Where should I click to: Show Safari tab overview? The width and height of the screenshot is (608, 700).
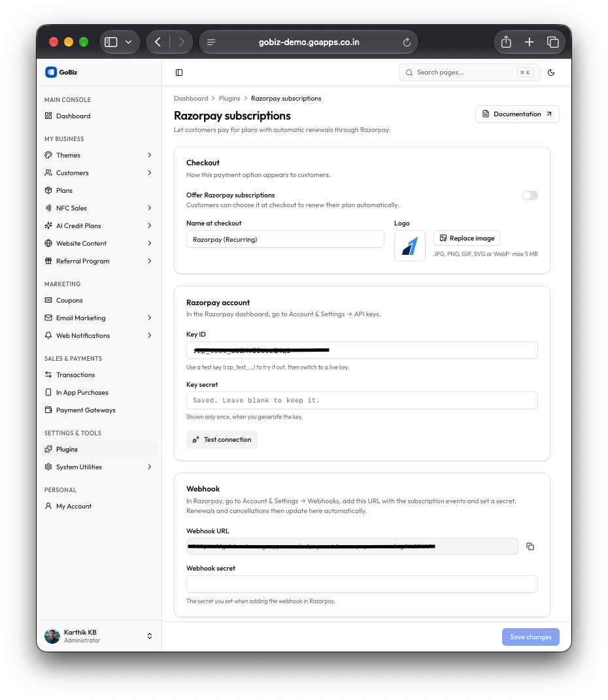552,42
